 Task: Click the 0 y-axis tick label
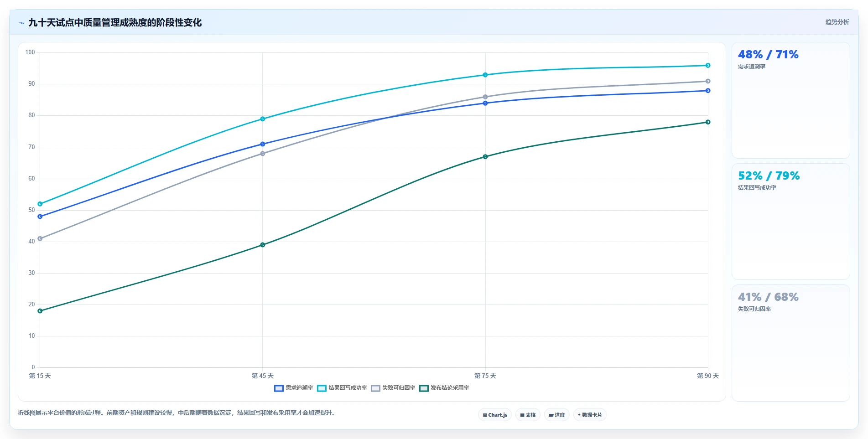[33, 367]
